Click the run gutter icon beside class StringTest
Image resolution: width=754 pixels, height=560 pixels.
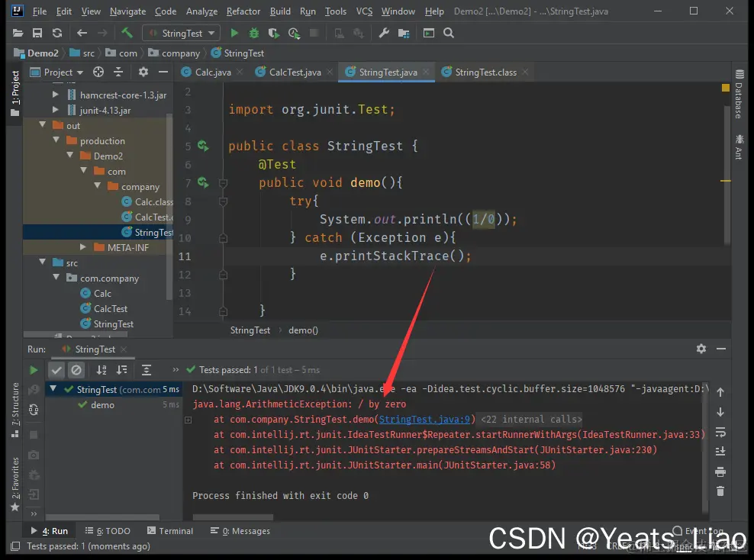(203, 146)
